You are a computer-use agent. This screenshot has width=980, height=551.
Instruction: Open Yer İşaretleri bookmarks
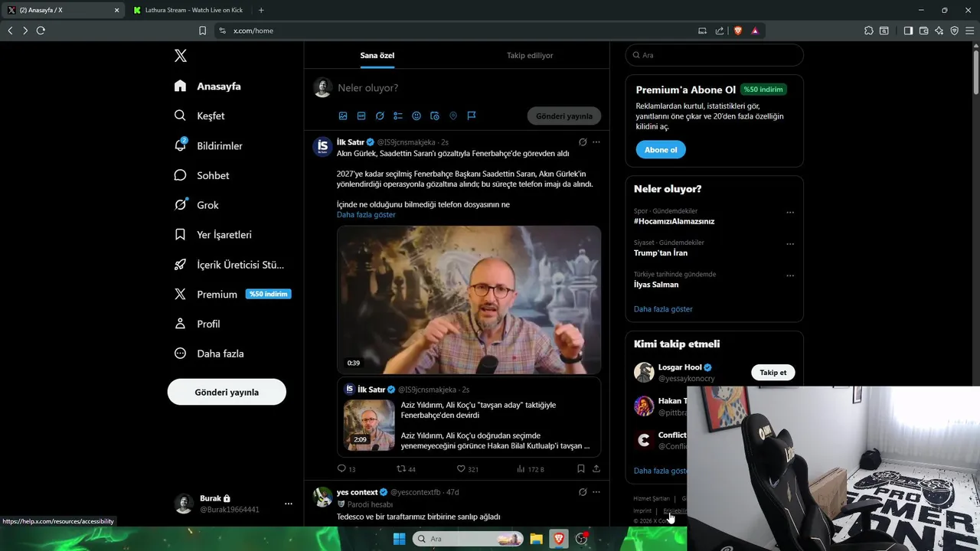213,235
